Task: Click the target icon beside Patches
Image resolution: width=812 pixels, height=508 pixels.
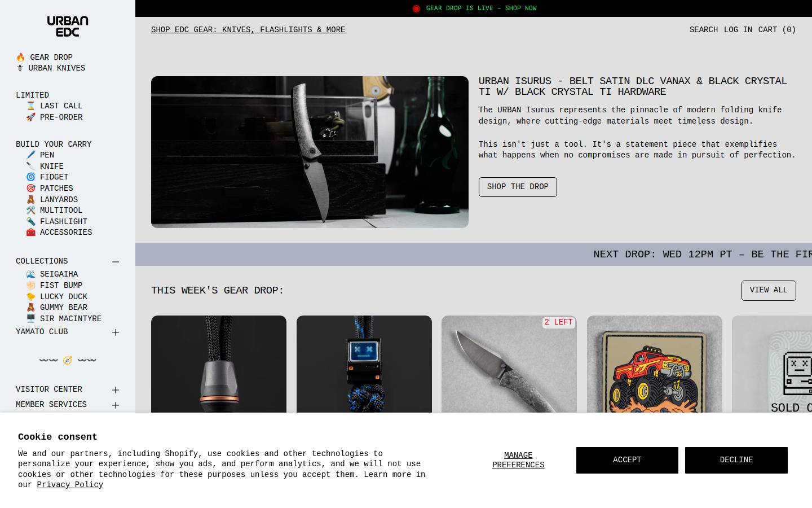Action: (x=30, y=189)
